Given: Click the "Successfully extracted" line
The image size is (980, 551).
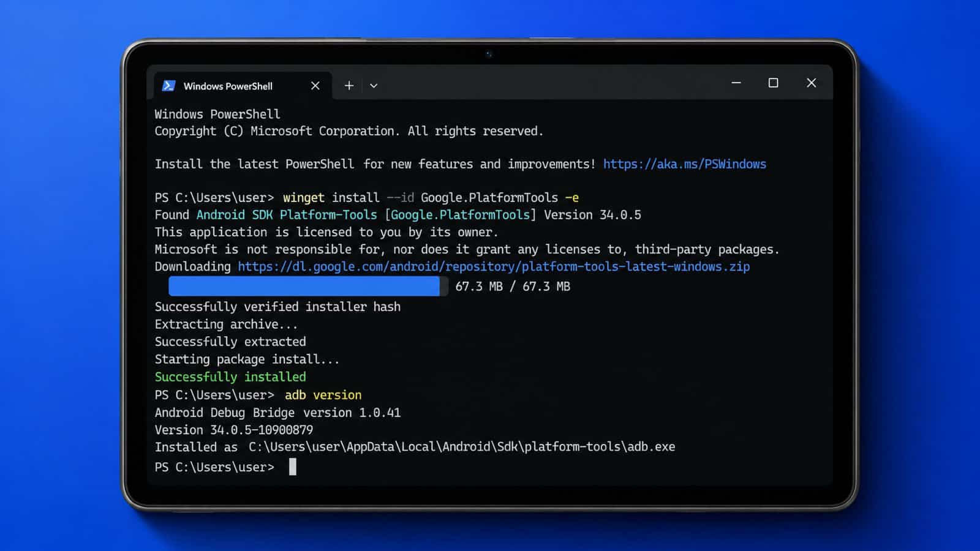Looking at the screenshot, I should tap(230, 342).
